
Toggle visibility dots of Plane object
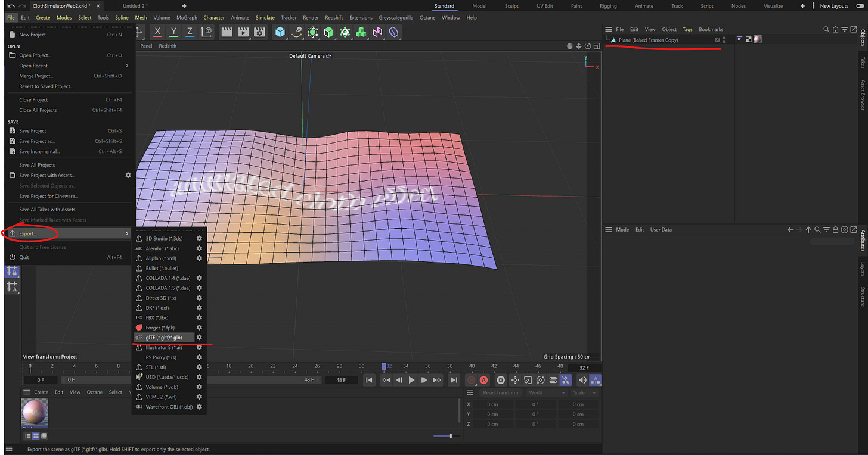pyautogui.click(x=724, y=40)
